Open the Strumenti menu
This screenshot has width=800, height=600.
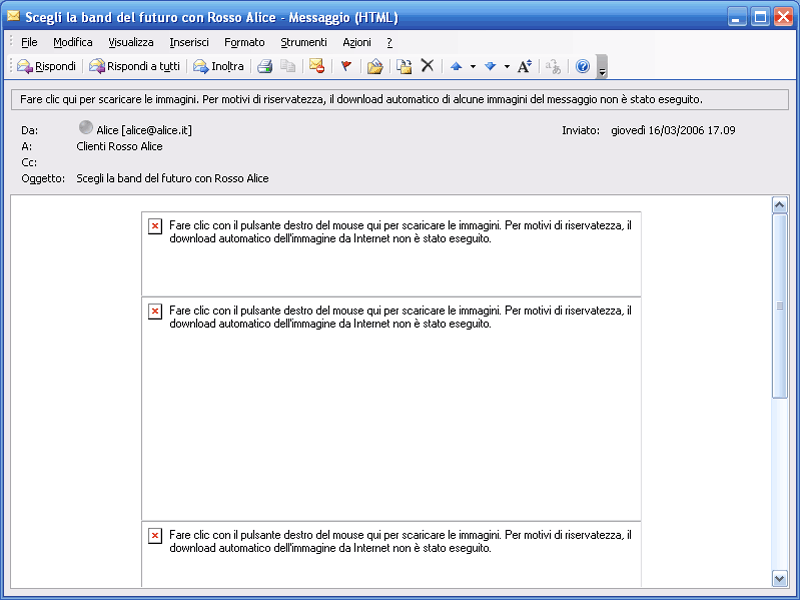coord(304,42)
